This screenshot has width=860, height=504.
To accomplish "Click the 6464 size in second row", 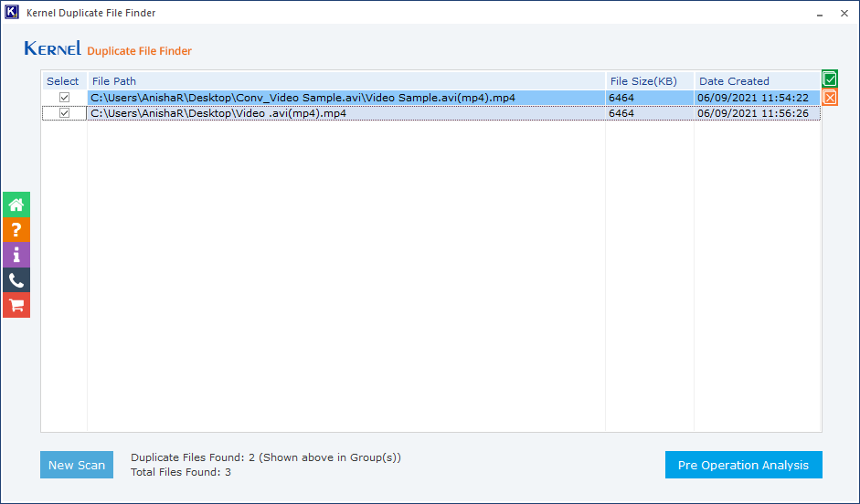I will [x=621, y=113].
